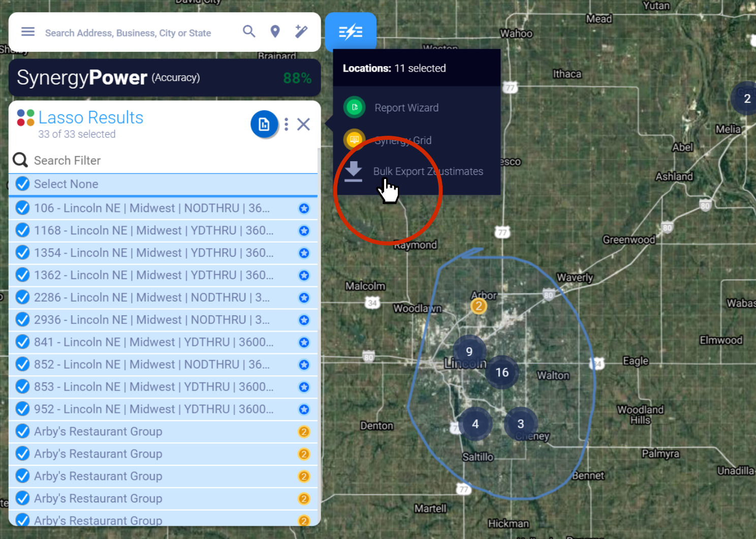Click star icon on 1362 - Lincoln row

pos(304,276)
